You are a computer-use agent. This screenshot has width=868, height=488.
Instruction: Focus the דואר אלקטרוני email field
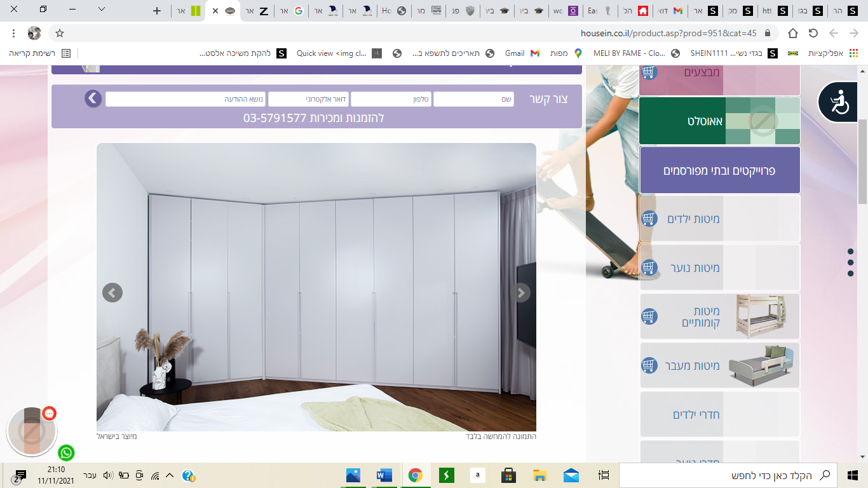click(x=308, y=99)
